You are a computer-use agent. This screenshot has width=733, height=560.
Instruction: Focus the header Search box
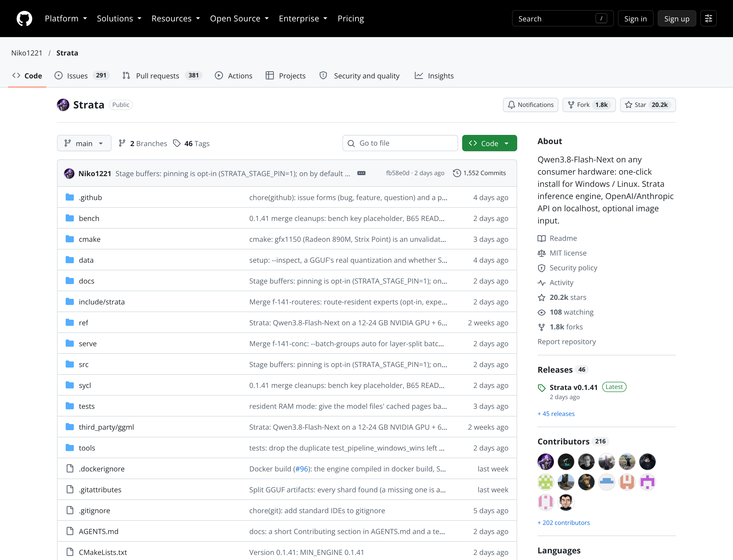[562, 18]
